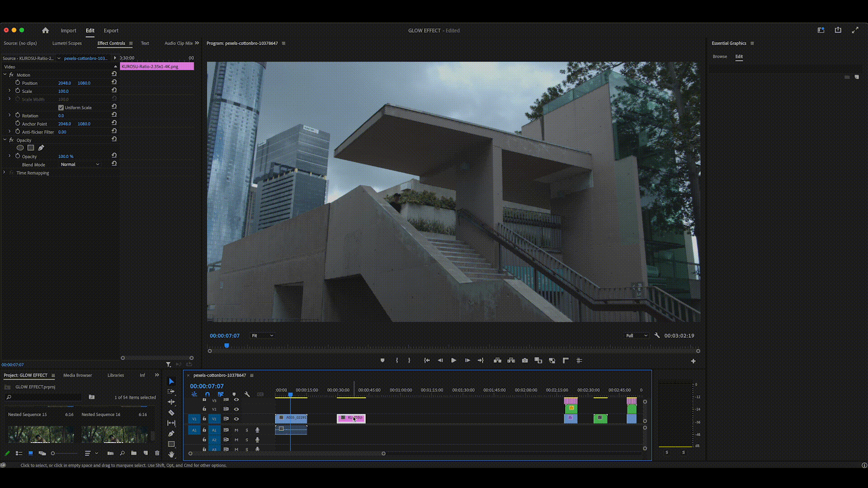The image size is (868, 488).
Task: Select the Pen tool in tools panel
Action: point(171,434)
